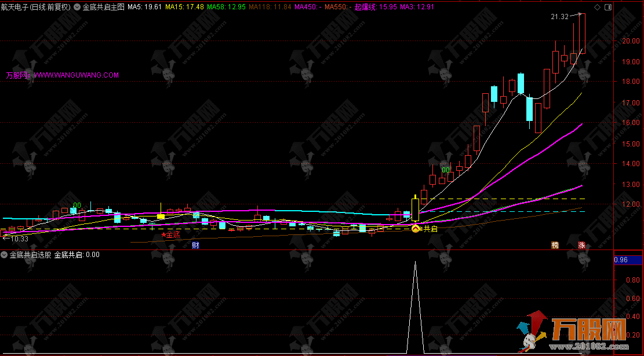This screenshot has height=356, width=644.
Task: Click the diamond icon at top right
Action: pyautogui.click(x=598, y=8)
